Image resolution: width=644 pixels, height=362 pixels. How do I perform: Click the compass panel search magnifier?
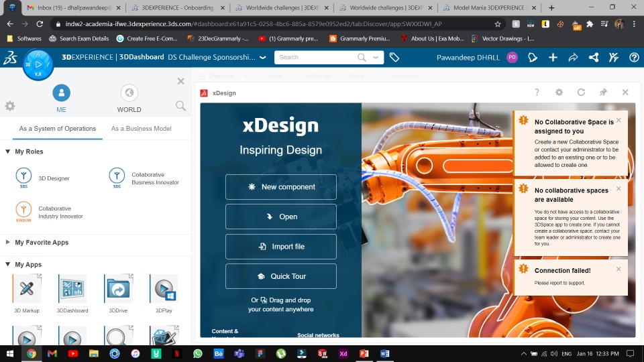180,106
